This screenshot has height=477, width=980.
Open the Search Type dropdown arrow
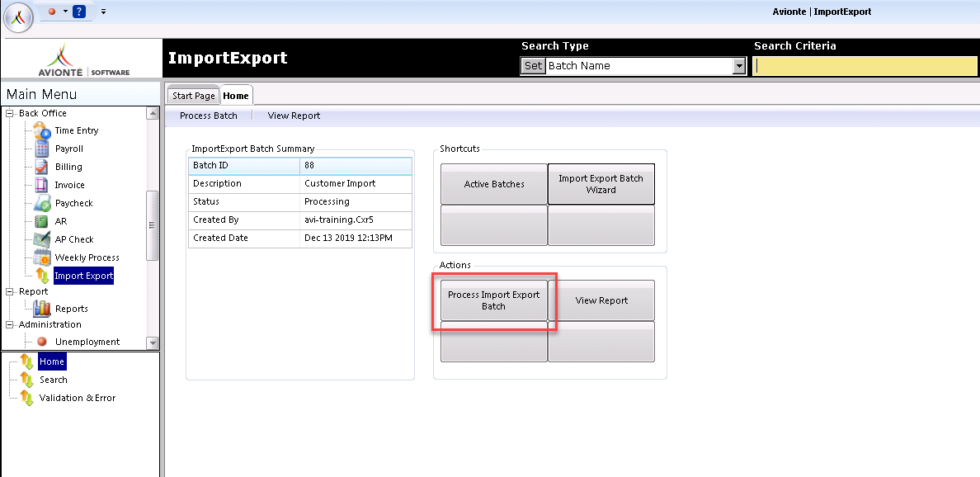pyautogui.click(x=739, y=66)
